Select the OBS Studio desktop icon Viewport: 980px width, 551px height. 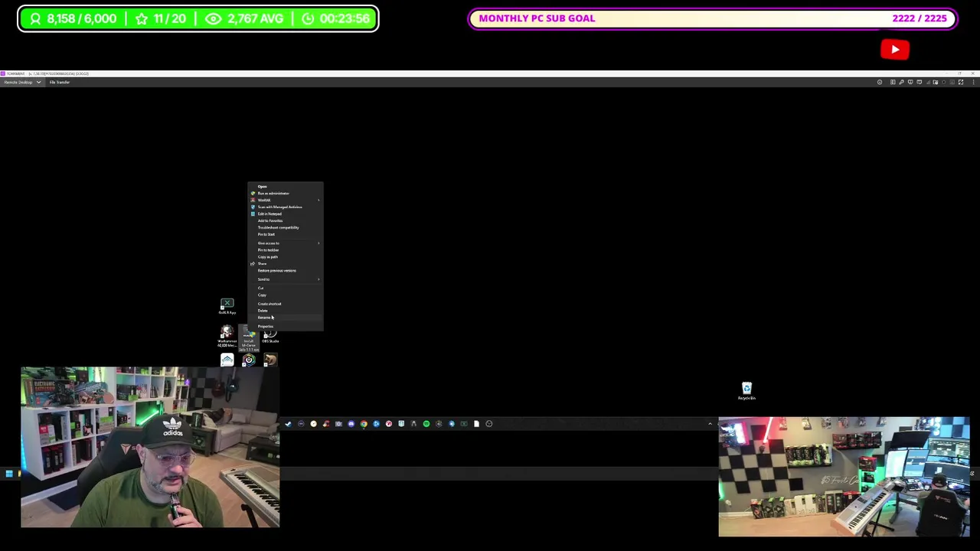(270, 335)
